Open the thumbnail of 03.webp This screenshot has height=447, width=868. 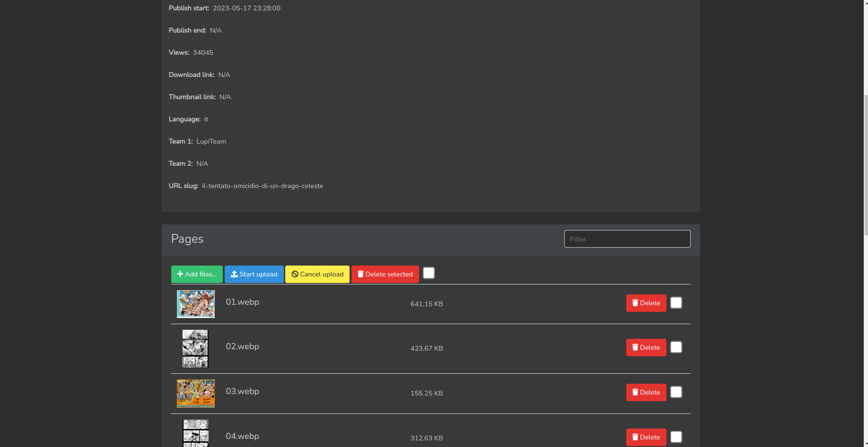pos(195,393)
